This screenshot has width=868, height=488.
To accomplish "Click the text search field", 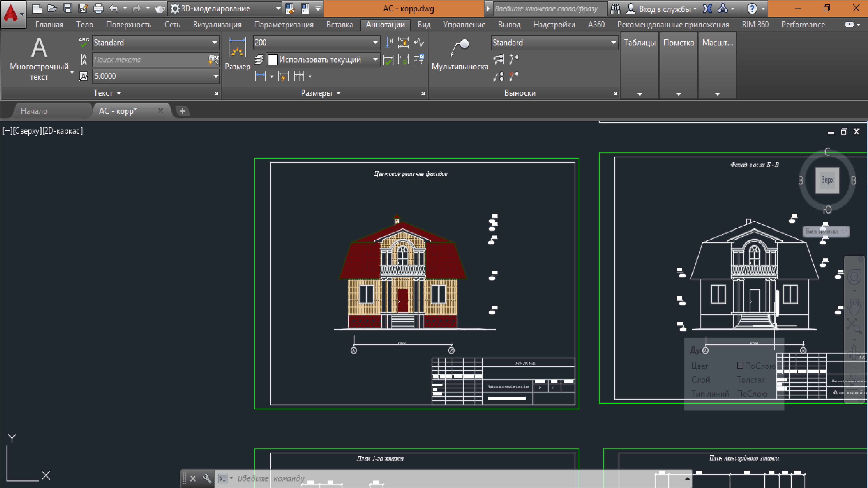I will (150, 60).
